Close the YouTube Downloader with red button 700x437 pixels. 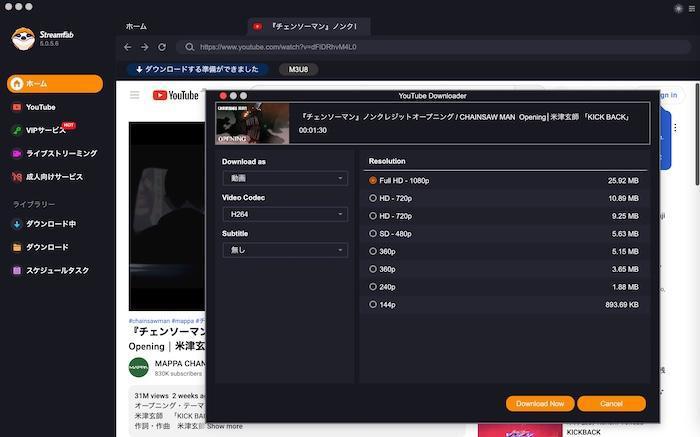click(x=223, y=96)
